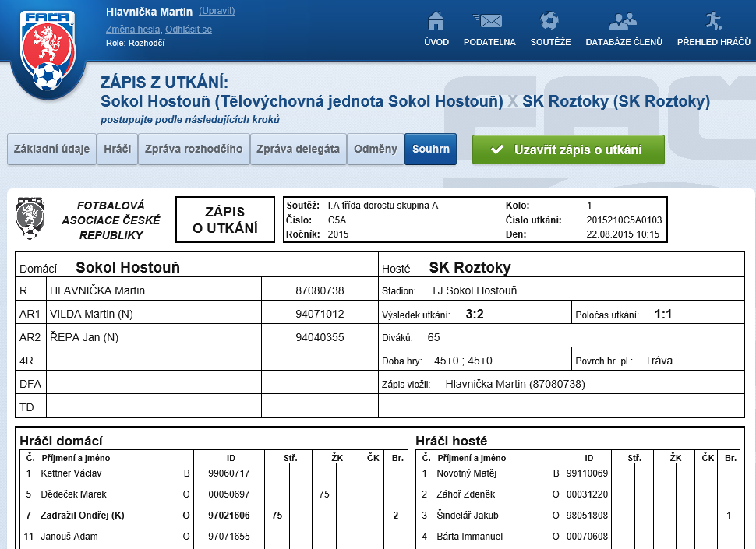Click the checkmark icon on the green button

click(497, 150)
